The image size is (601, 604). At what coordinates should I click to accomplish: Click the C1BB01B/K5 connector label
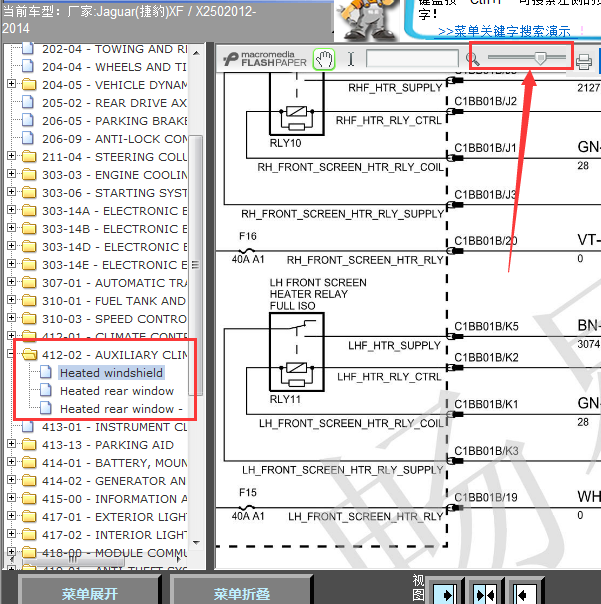tap(486, 327)
